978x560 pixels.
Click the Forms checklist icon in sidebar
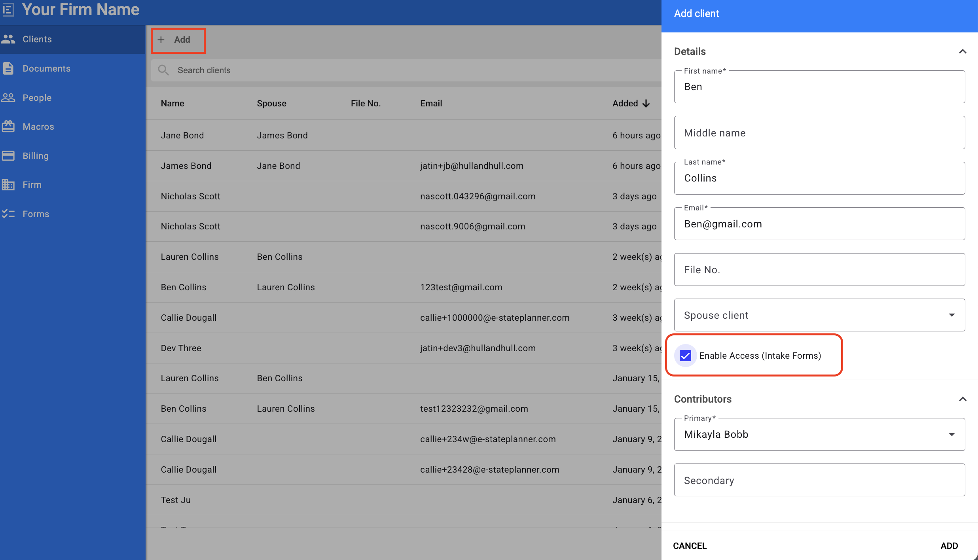click(8, 214)
